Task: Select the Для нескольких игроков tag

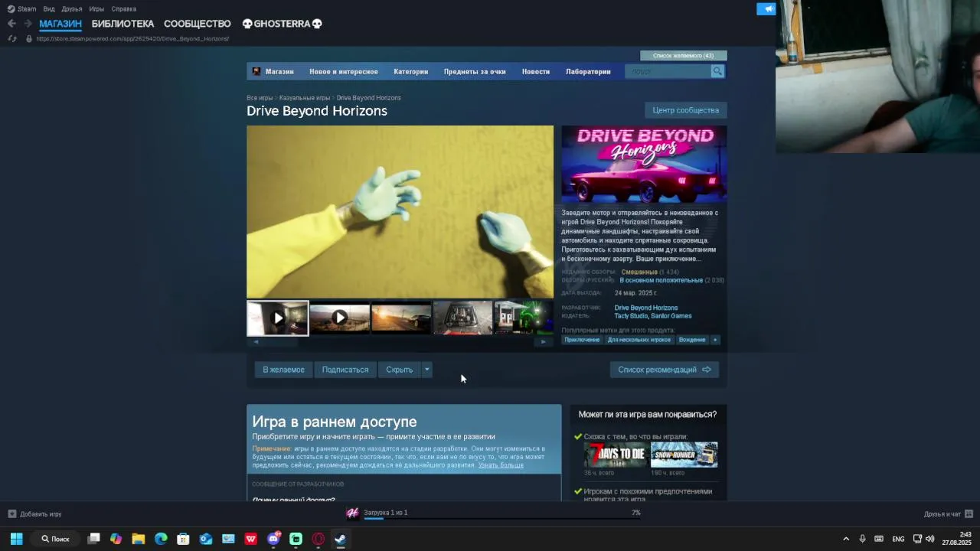Action: (x=639, y=340)
